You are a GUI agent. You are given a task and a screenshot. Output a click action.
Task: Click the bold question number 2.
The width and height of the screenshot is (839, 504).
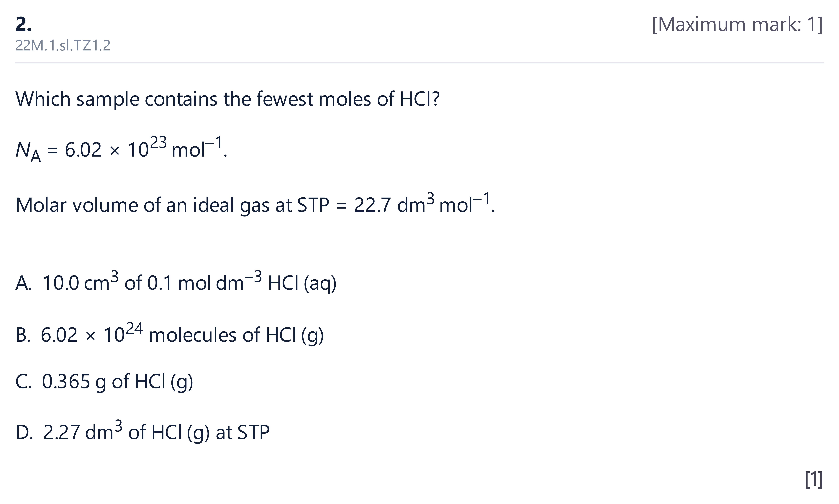point(23,25)
